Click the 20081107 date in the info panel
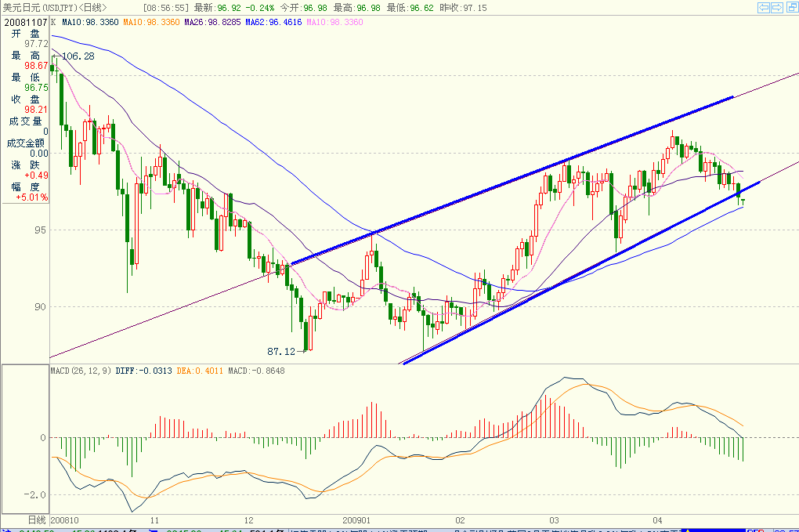 (x=26, y=23)
